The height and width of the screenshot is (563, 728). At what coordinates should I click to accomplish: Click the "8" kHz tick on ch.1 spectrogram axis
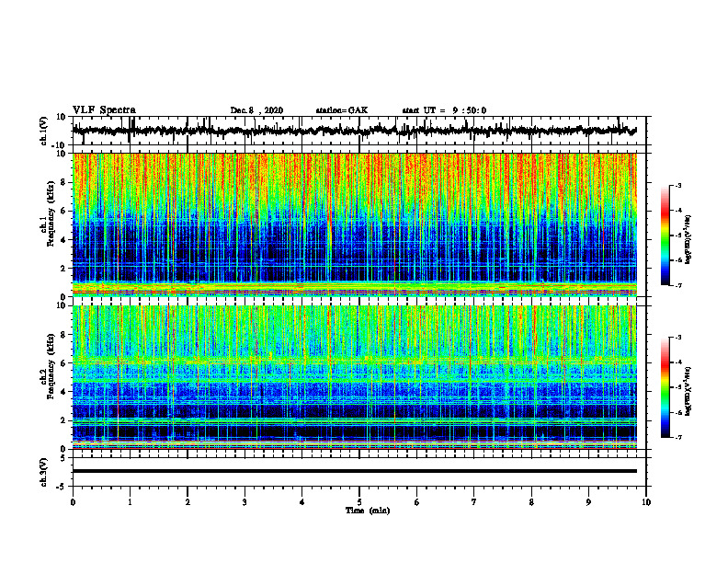tap(64, 182)
